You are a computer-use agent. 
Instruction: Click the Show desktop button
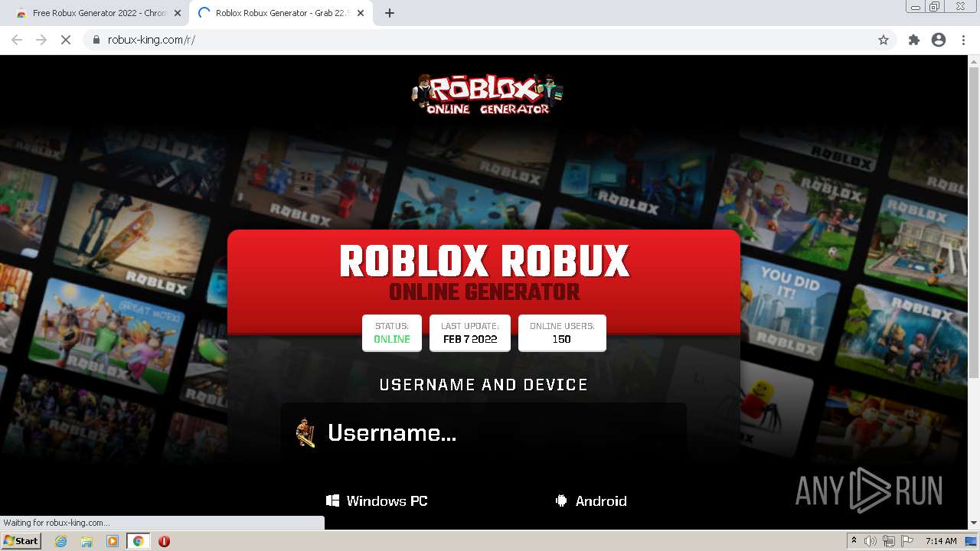[972, 541]
